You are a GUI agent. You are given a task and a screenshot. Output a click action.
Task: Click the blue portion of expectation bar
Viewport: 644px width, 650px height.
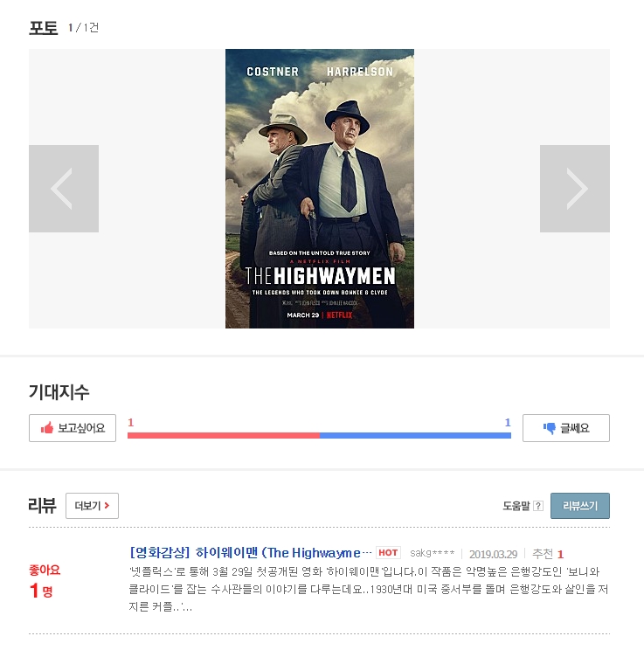pos(416,435)
